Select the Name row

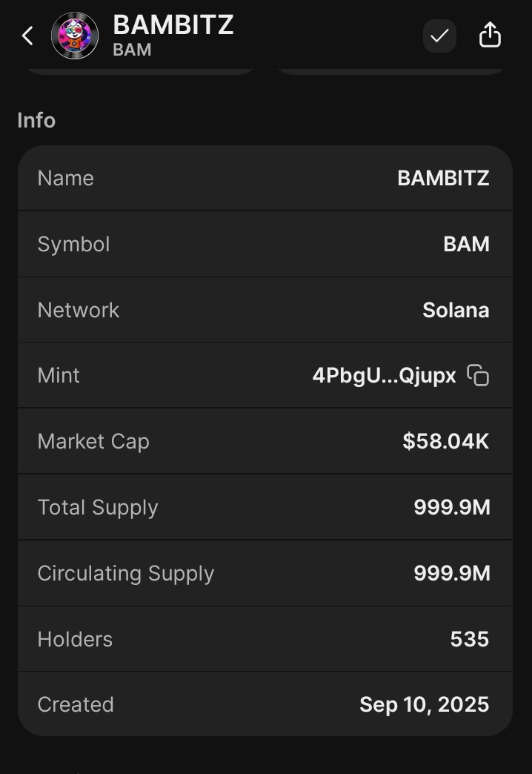265,178
